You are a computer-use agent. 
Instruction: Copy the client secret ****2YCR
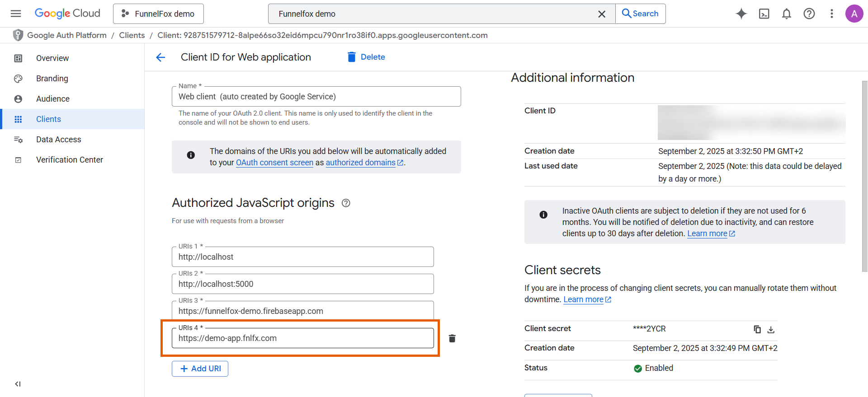pyautogui.click(x=757, y=329)
